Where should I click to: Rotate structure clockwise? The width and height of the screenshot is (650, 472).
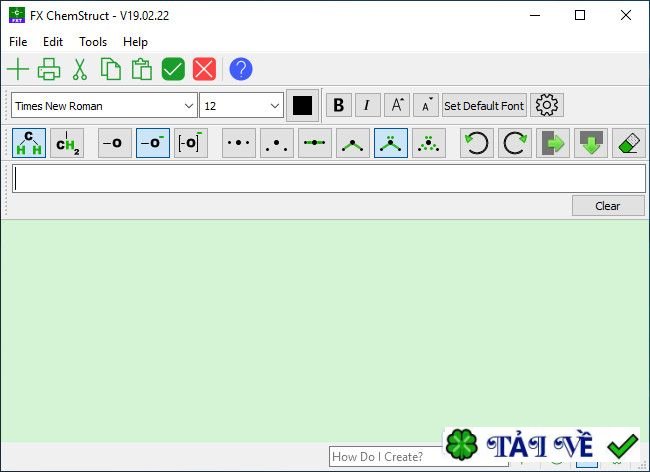(x=515, y=143)
